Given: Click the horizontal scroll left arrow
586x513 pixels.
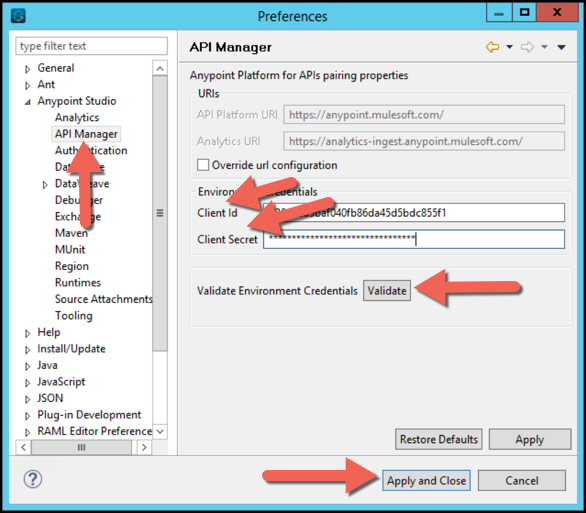Looking at the screenshot, I should click(23, 447).
